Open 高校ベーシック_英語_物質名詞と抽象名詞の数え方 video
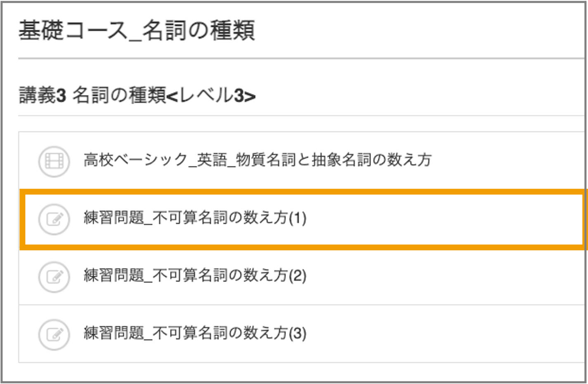Viewport: 588px width, 384px height. (257, 160)
